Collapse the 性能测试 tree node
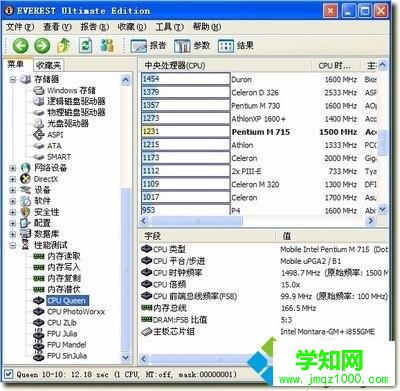Screen dimensions: 400x391 13,245
